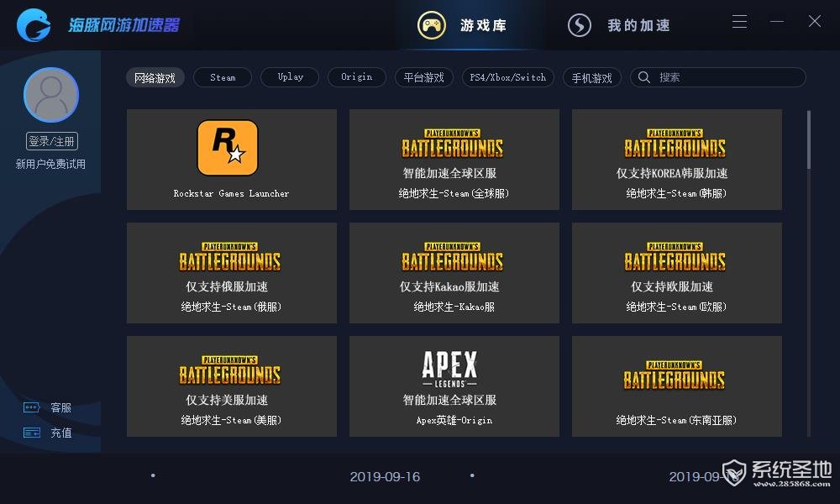
Task: Click the 登录/注册 button
Action: point(52,141)
